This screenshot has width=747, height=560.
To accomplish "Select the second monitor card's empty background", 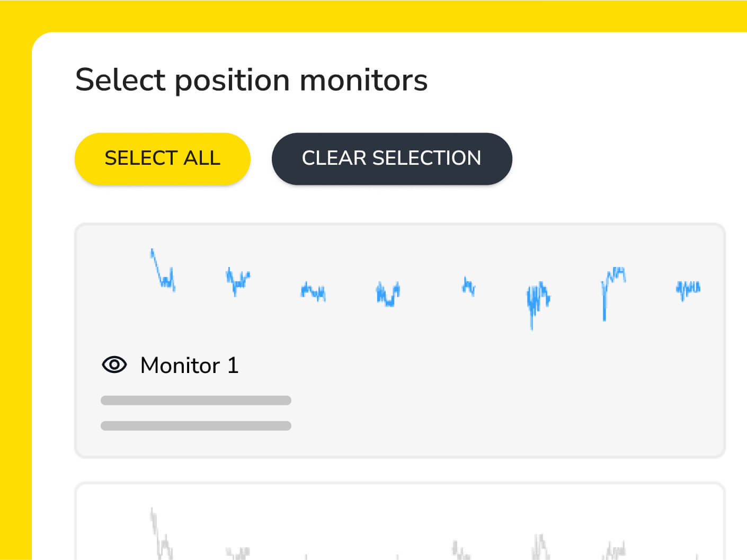I will point(371,519).
